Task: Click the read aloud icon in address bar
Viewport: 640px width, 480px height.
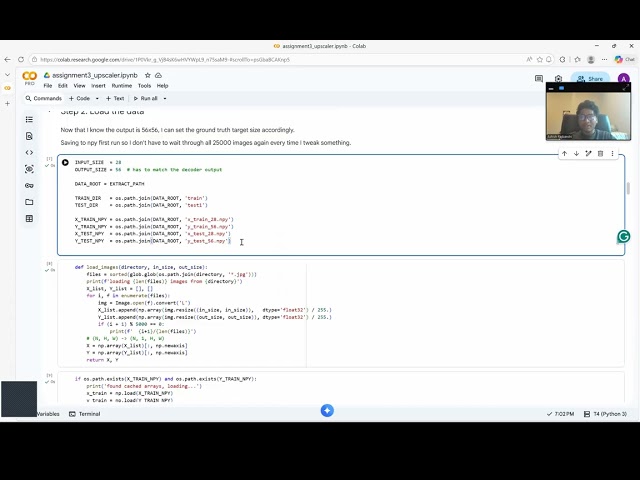Action: pos(529,60)
